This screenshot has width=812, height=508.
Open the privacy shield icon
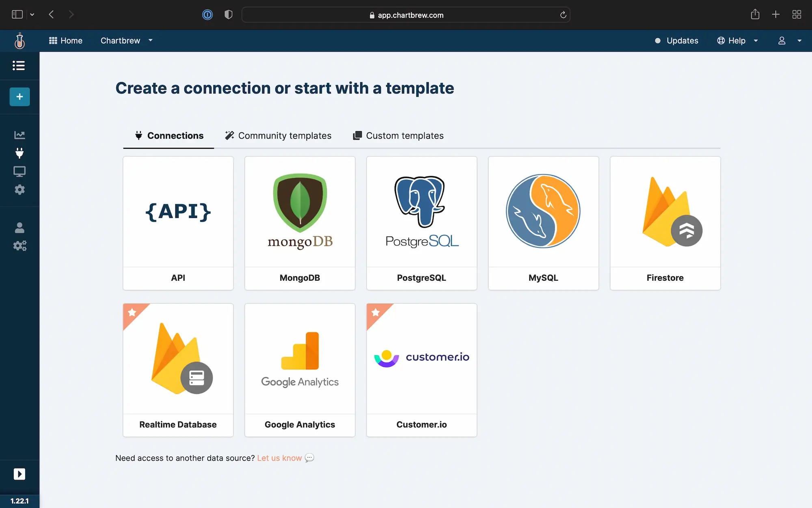(x=229, y=15)
